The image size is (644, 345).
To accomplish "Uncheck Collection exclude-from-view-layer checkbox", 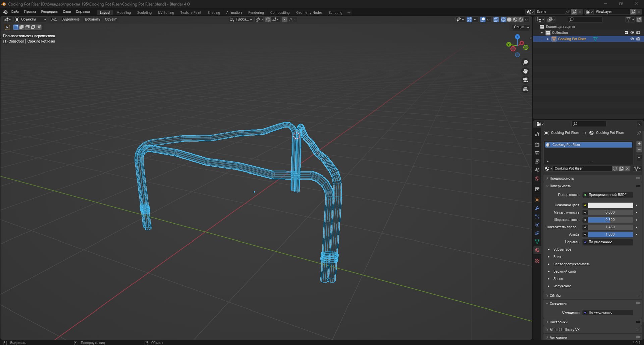I will [x=626, y=33].
